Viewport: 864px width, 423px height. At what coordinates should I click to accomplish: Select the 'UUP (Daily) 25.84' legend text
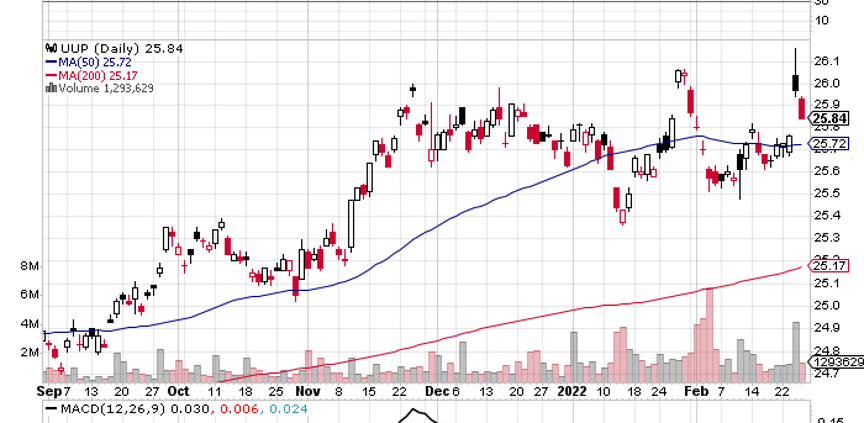[x=121, y=48]
